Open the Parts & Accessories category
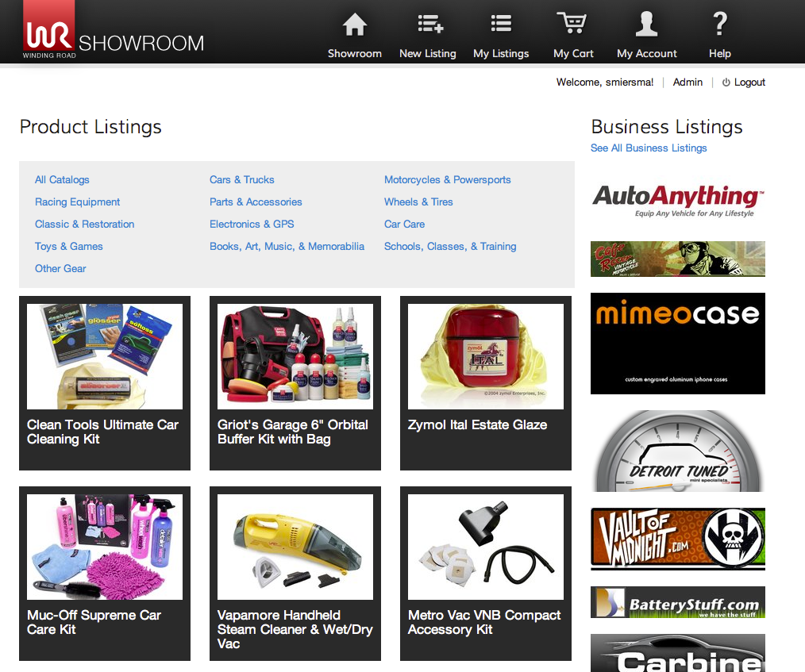Image resolution: width=805 pixels, height=672 pixels. coord(256,202)
